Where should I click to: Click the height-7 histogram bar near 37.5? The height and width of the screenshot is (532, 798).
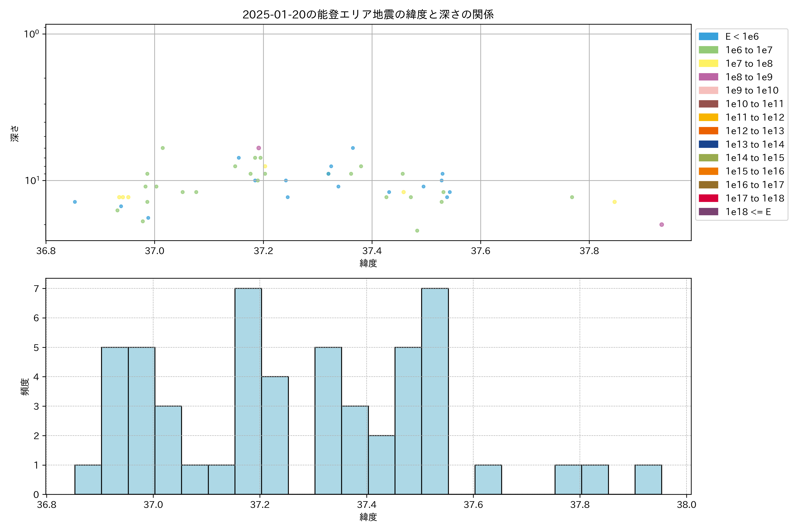click(x=435, y=391)
